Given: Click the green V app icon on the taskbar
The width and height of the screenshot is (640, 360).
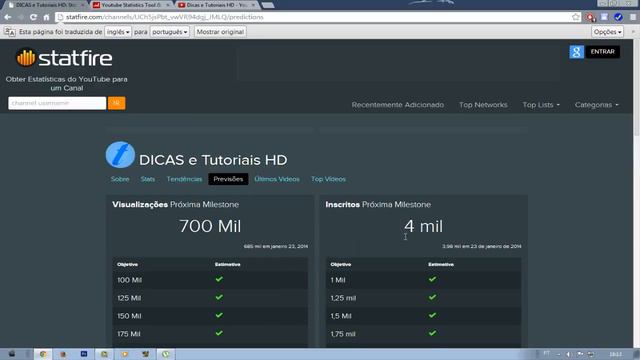Looking at the screenshot, I should click(166, 354).
